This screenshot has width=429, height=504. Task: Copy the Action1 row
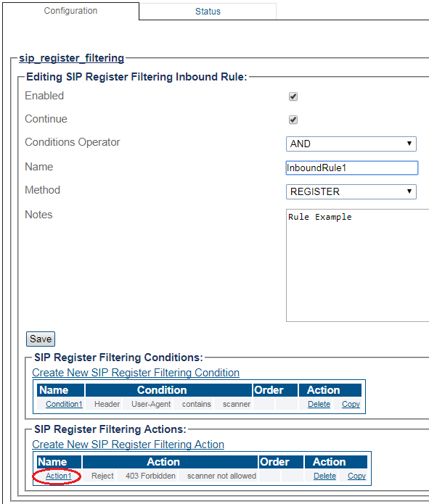[356, 476]
